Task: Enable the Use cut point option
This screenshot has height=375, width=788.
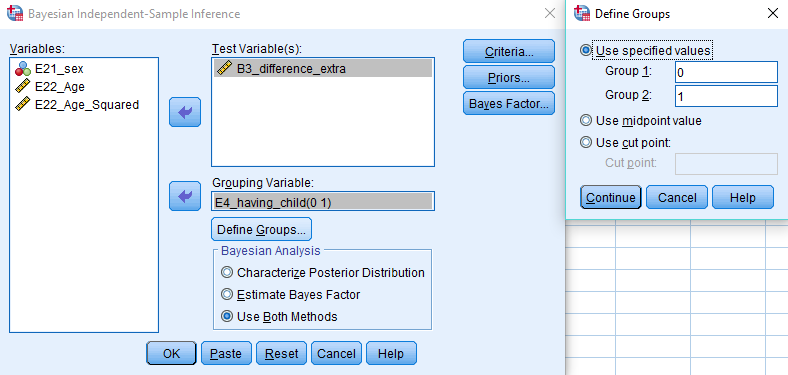Action: (x=626, y=143)
